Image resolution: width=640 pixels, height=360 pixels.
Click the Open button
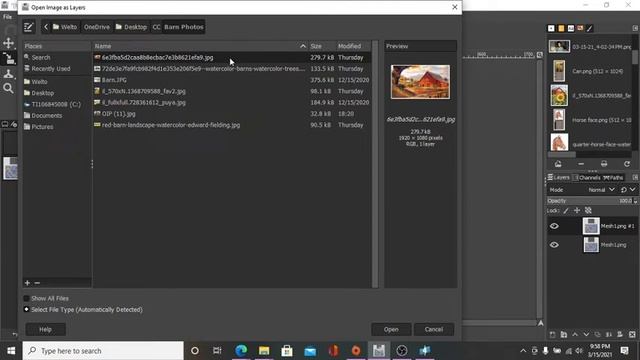(x=391, y=329)
